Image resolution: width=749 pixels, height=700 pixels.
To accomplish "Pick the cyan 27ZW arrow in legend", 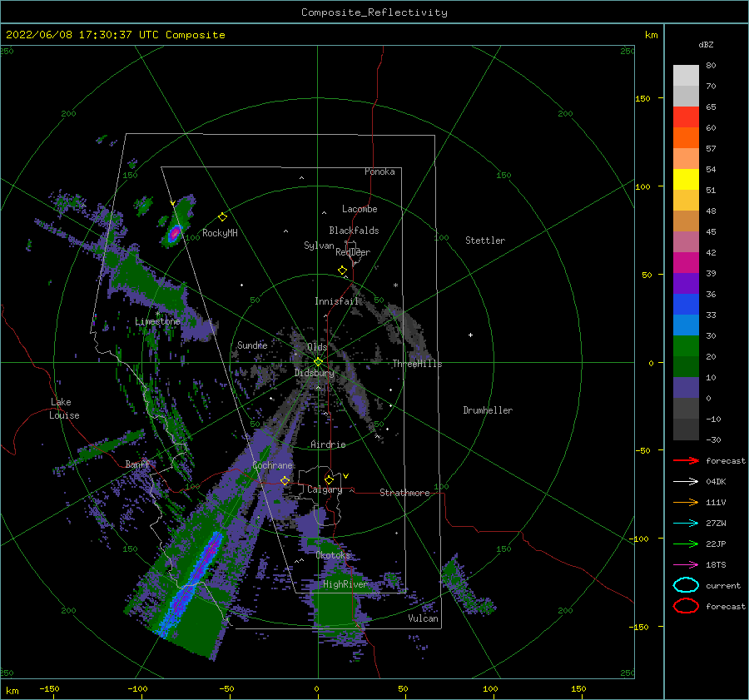I will click(686, 523).
